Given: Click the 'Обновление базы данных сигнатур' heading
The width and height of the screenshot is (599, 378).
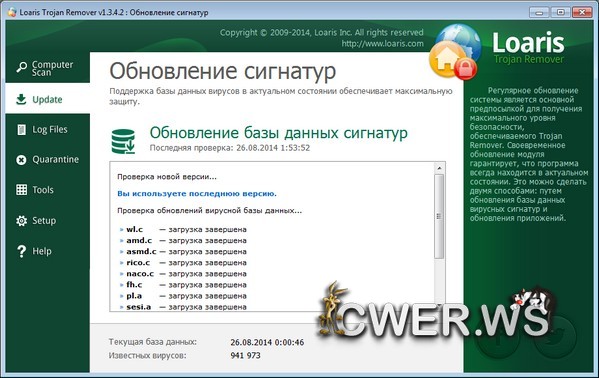Looking at the screenshot, I should (278, 133).
